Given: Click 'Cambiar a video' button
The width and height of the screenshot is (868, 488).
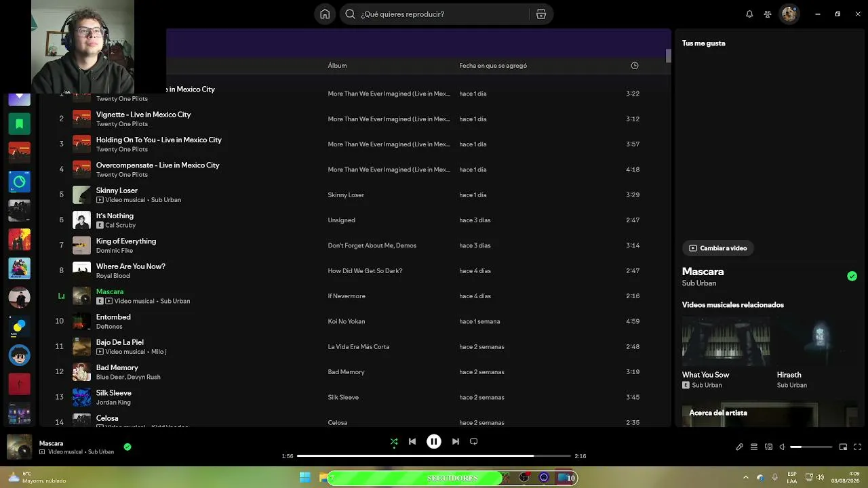Looking at the screenshot, I should (x=717, y=248).
